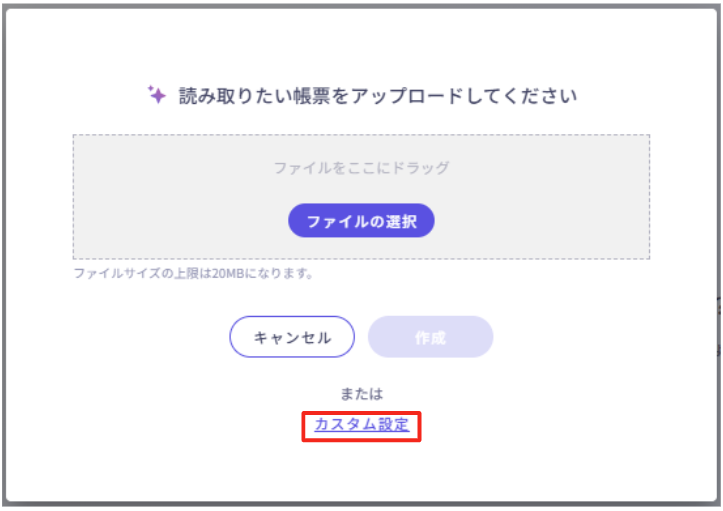
Task: Open the カスタム設定 link
Action: (361, 424)
